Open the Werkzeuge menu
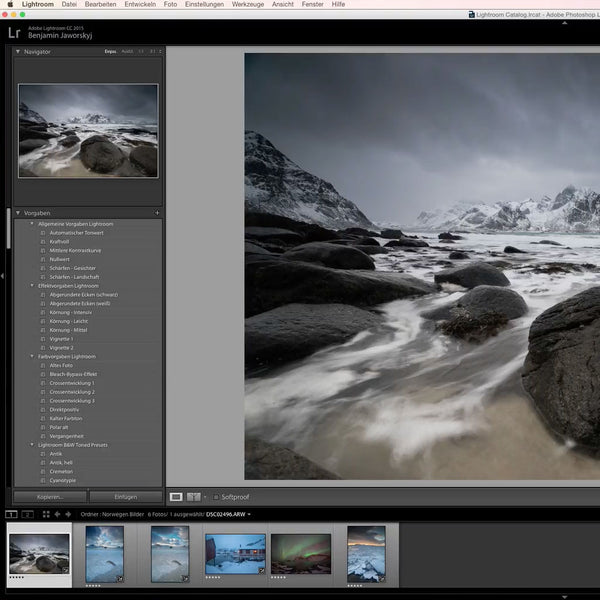Image resolution: width=600 pixels, height=600 pixels. [x=247, y=5]
